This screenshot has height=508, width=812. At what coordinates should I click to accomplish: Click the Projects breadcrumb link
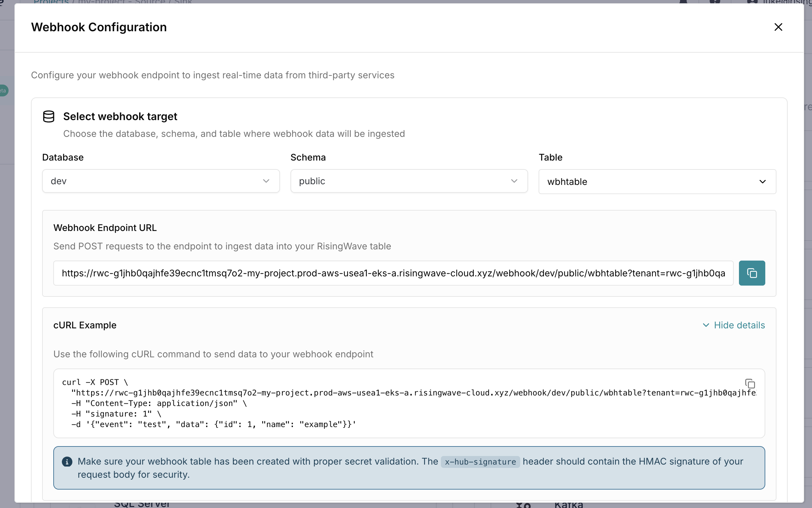[x=51, y=2]
